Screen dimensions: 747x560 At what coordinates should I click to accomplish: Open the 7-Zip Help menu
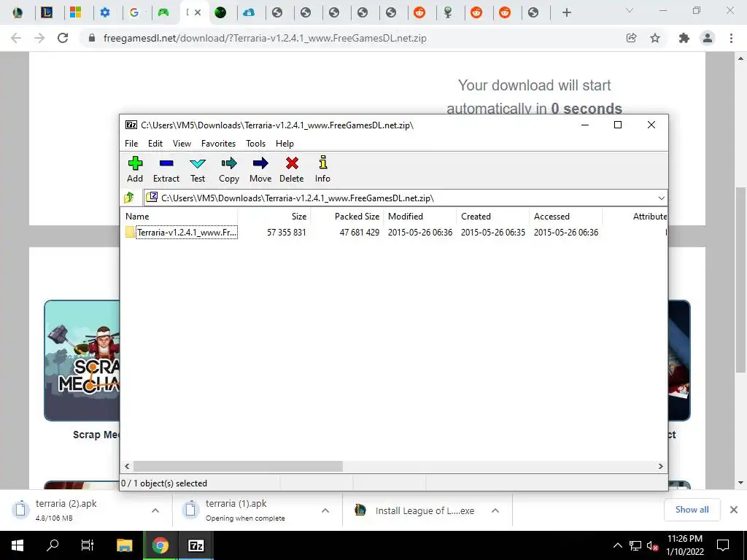click(x=285, y=144)
